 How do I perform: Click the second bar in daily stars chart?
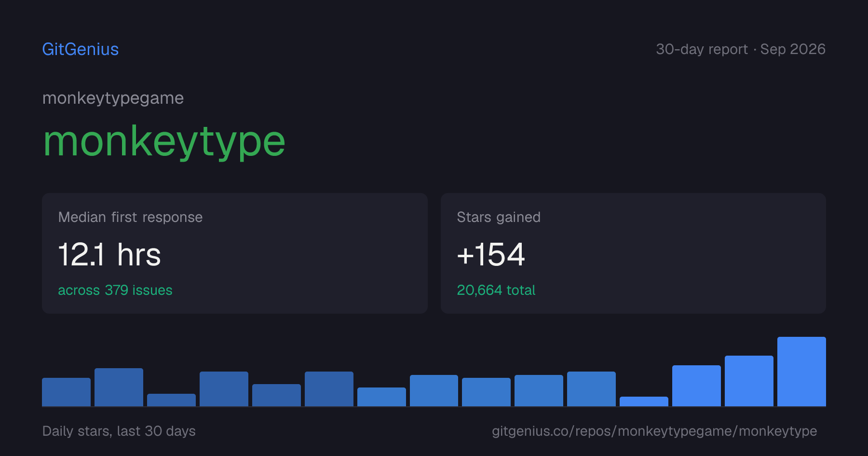coord(119,387)
